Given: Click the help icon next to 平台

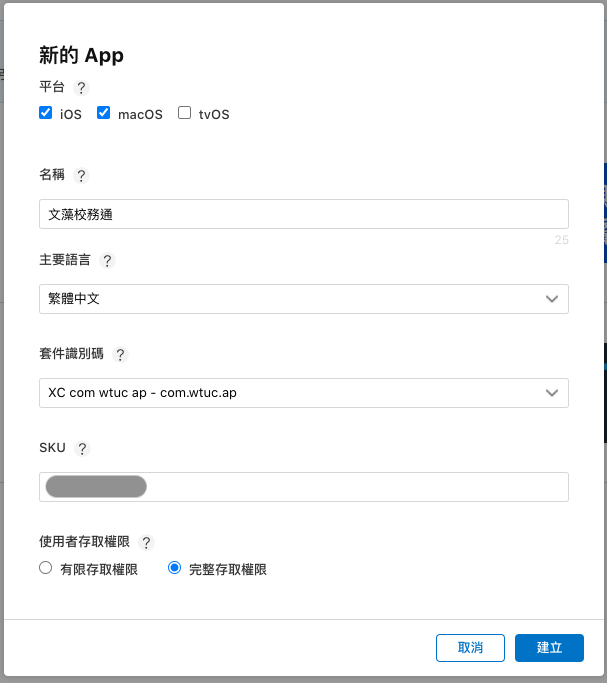Looking at the screenshot, I should 82,88.
